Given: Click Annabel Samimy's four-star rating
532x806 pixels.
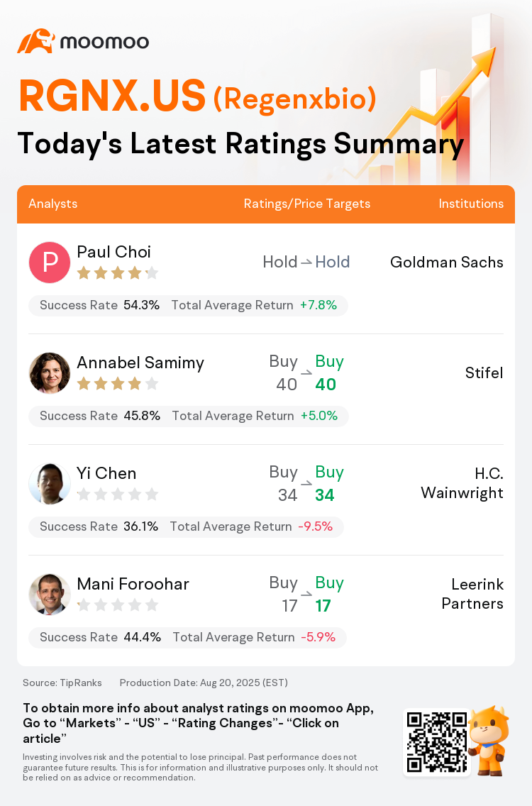Looking at the screenshot, I should tap(118, 383).
